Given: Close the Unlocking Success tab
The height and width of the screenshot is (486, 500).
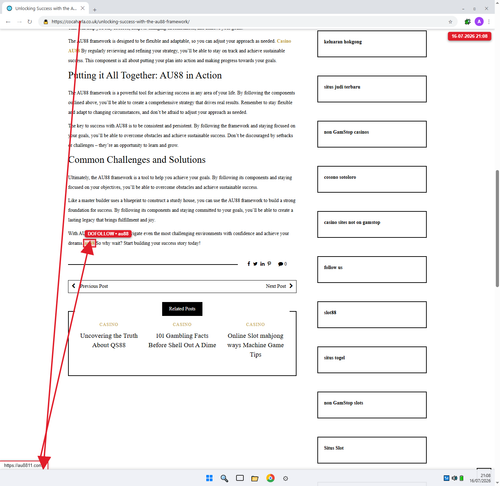Looking at the screenshot, I should tap(83, 8).
